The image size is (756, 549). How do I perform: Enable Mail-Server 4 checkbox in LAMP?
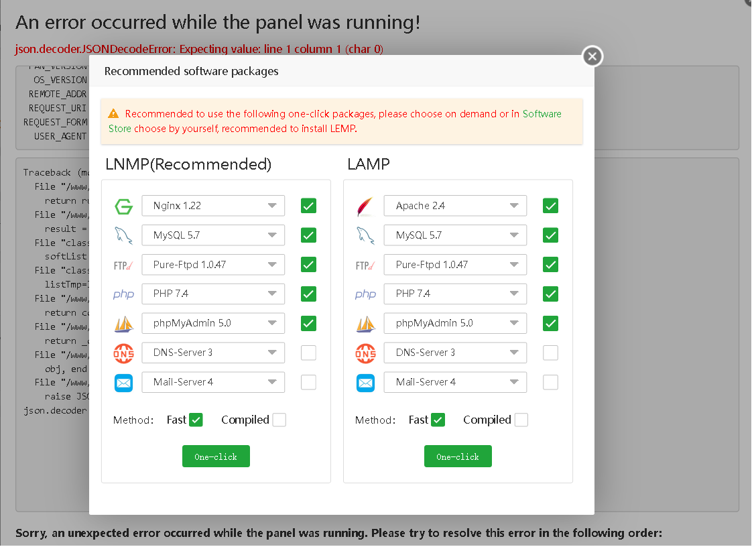(x=550, y=382)
